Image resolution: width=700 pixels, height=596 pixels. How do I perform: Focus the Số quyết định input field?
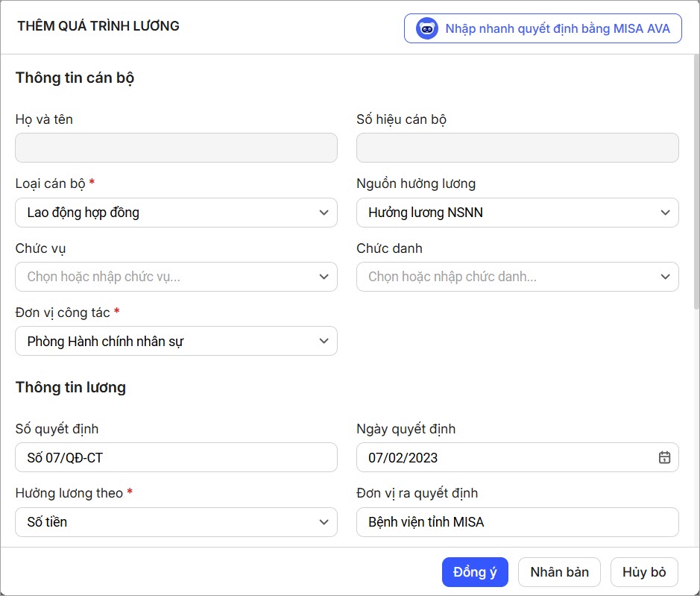tap(176, 457)
